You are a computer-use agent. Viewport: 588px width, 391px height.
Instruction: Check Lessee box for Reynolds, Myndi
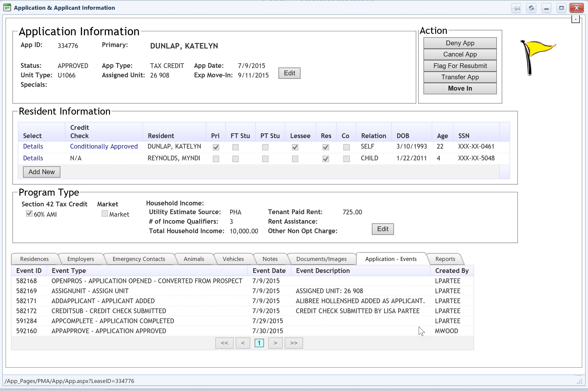295,159
